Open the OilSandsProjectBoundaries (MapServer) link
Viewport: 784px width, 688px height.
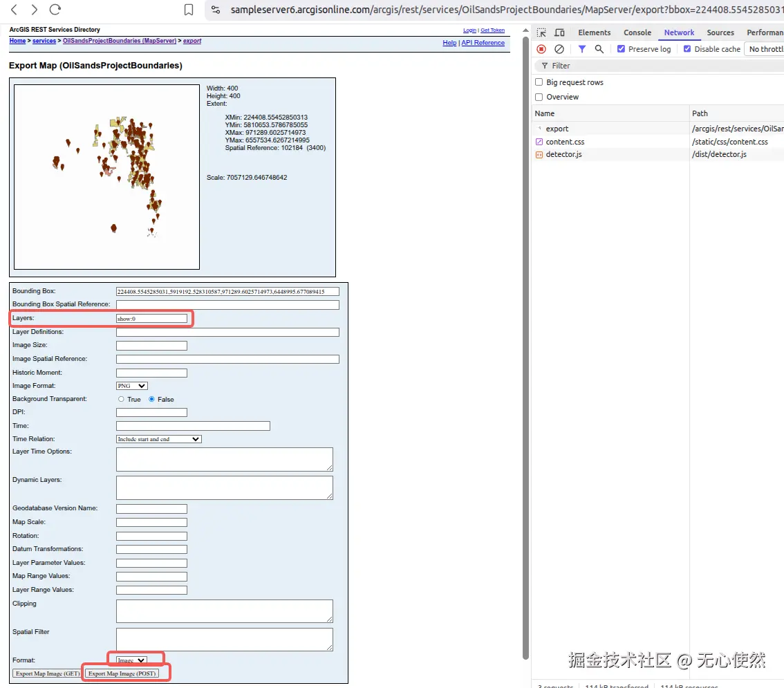pyautogui.click(x=120, y=41)
